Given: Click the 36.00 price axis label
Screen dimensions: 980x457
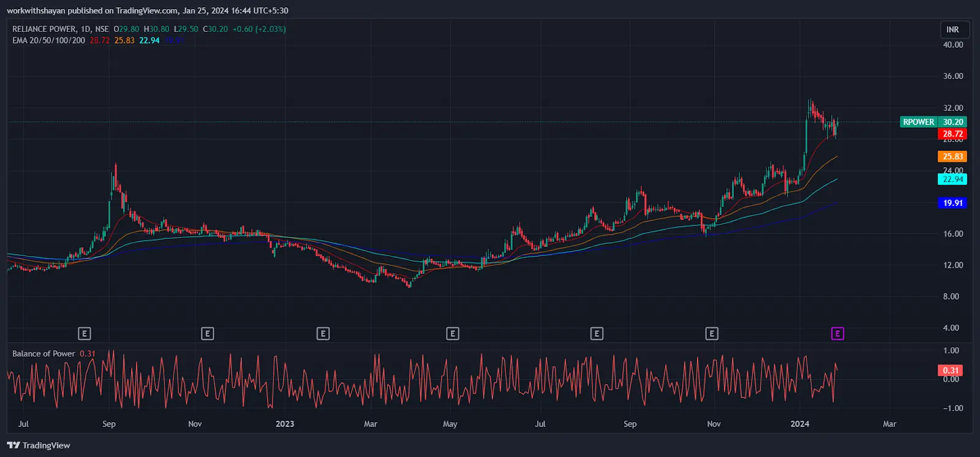Looking at the screenshot, I should pyautogui.click(x=953, y=76).
